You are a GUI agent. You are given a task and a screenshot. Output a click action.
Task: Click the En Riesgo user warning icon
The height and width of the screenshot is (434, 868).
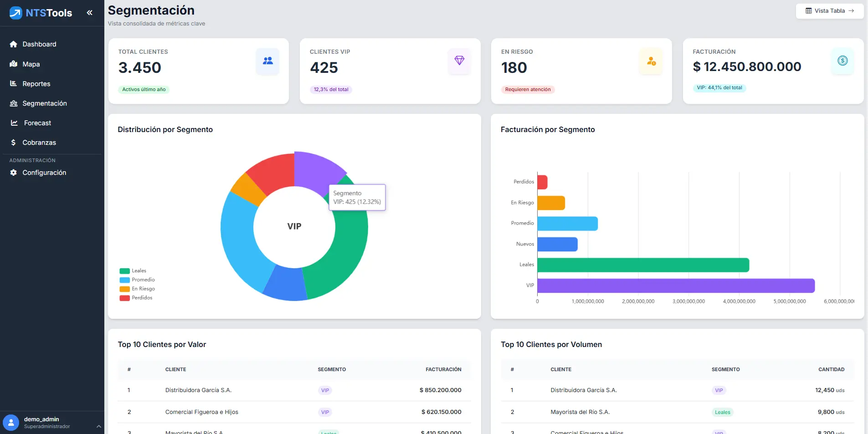click(651, 61)
